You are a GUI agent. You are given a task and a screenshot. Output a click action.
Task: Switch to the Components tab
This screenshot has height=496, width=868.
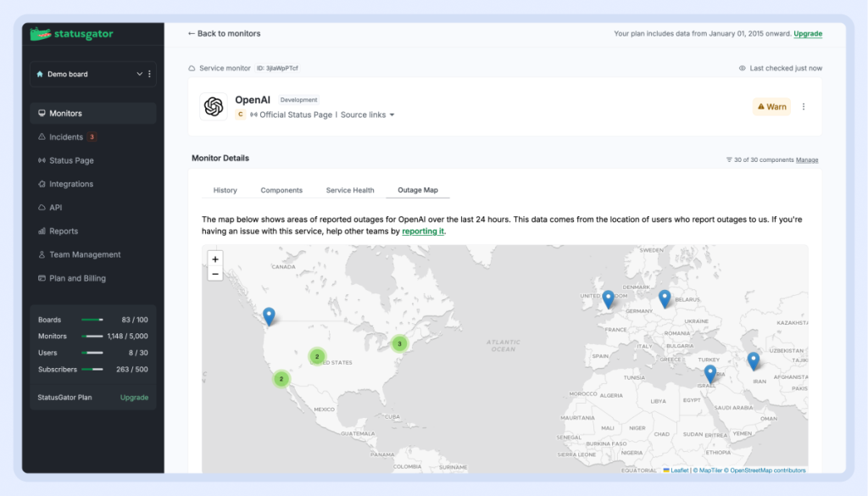pos(281,190)
